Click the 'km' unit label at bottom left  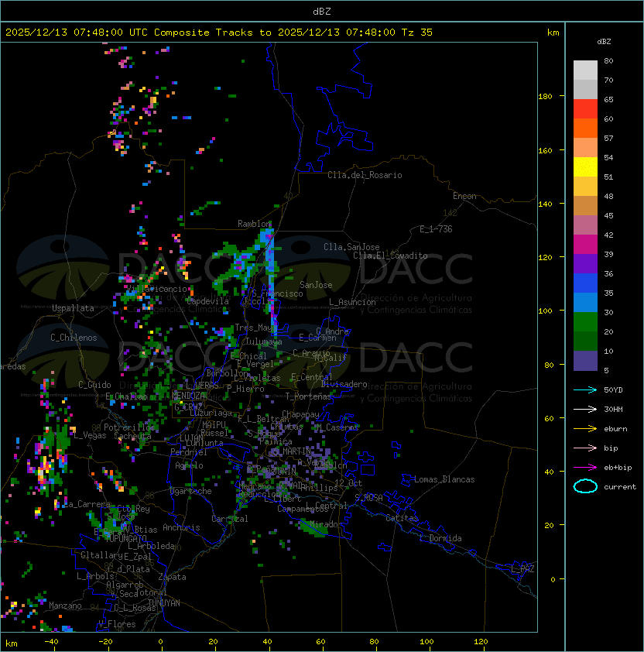(x=12, y=643)
